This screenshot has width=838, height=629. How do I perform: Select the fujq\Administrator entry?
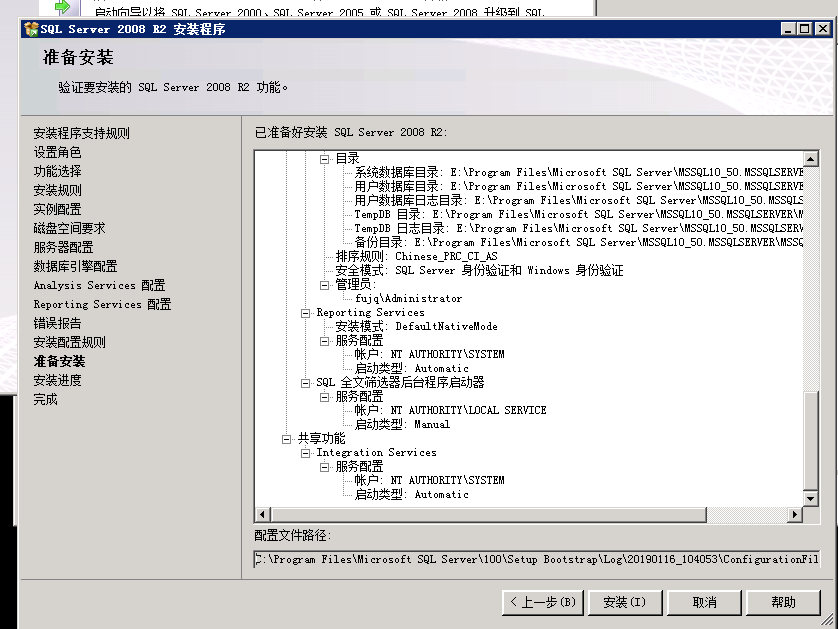[408, 298]
